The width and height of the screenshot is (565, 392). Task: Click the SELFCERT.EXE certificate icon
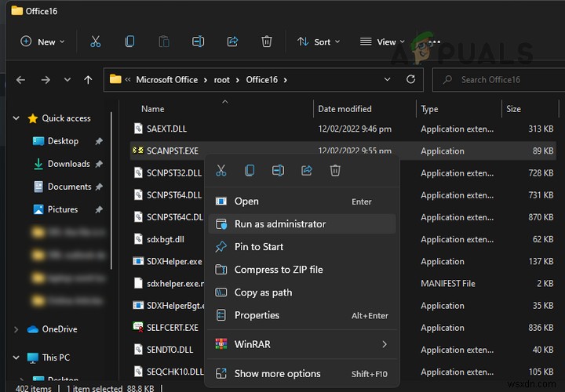(x=138, y=327)
